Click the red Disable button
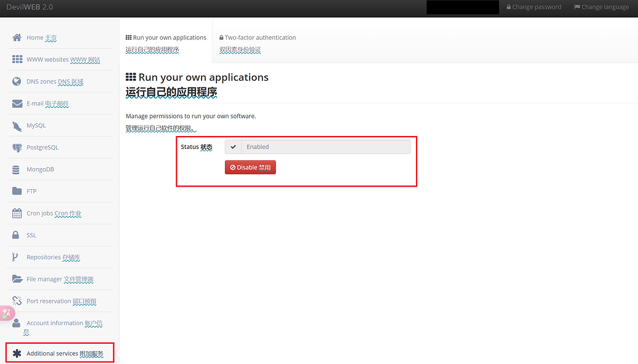 click(250, 167)
